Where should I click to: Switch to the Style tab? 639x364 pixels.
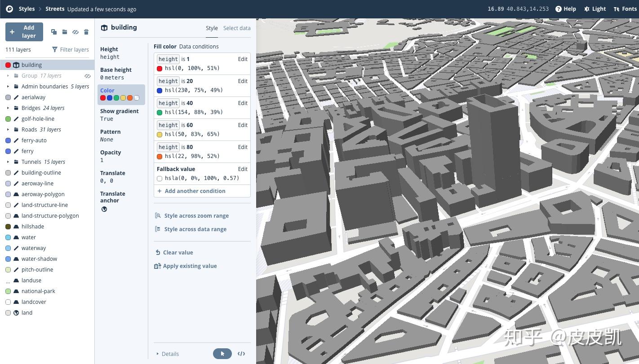(212, 28)
